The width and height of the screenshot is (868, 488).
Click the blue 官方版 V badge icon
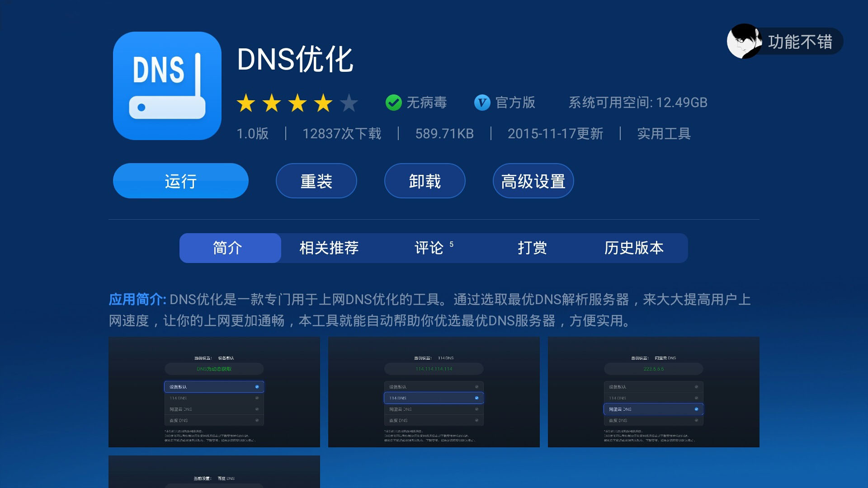[x=482, y=103]
